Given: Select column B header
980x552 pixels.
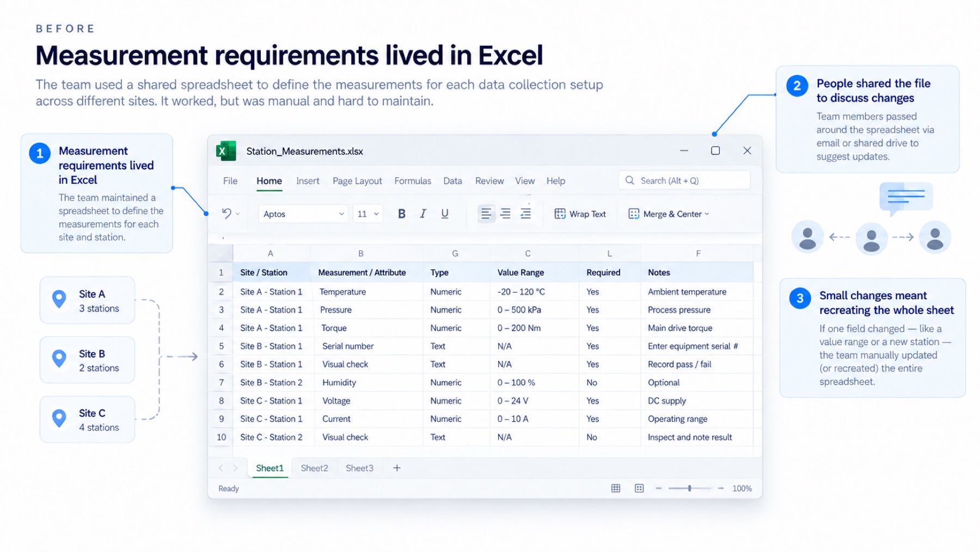Looking at the screenshot, I should [x=361, y=253].
